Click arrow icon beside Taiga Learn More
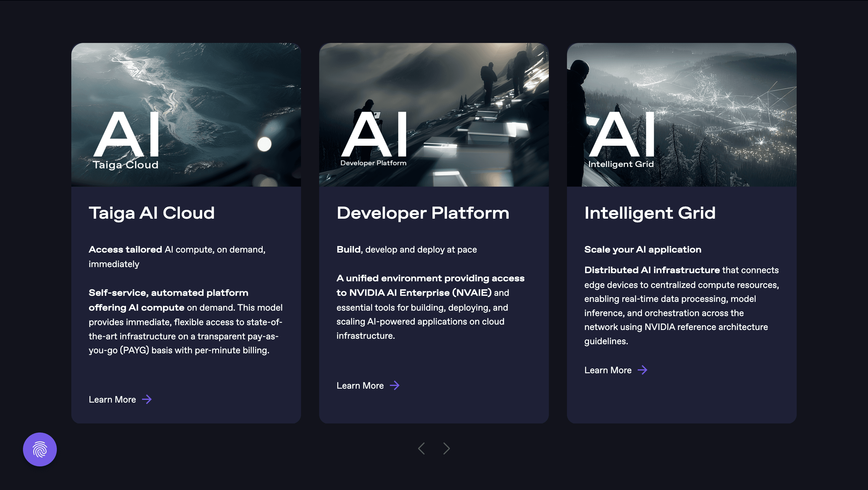 coord(147,399)
